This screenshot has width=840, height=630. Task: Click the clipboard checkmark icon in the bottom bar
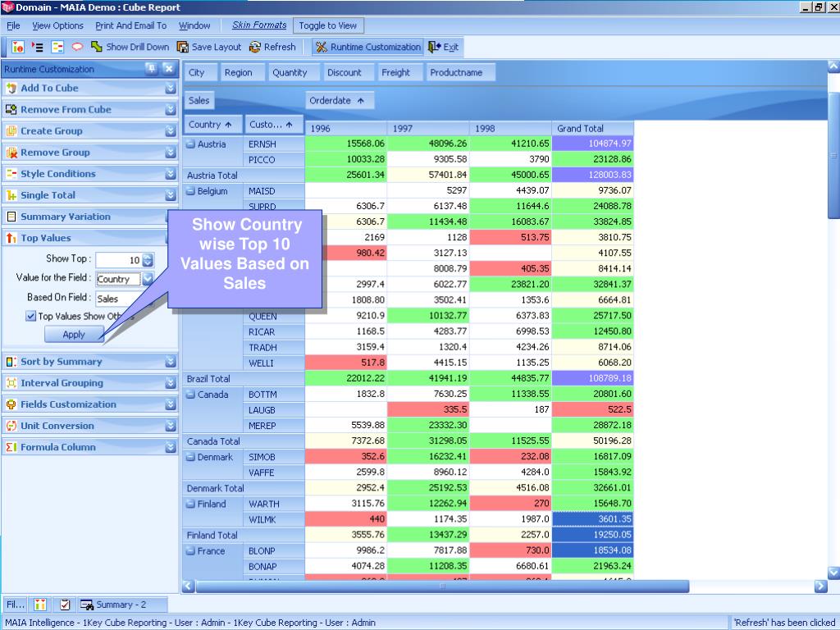pos(66,605)
